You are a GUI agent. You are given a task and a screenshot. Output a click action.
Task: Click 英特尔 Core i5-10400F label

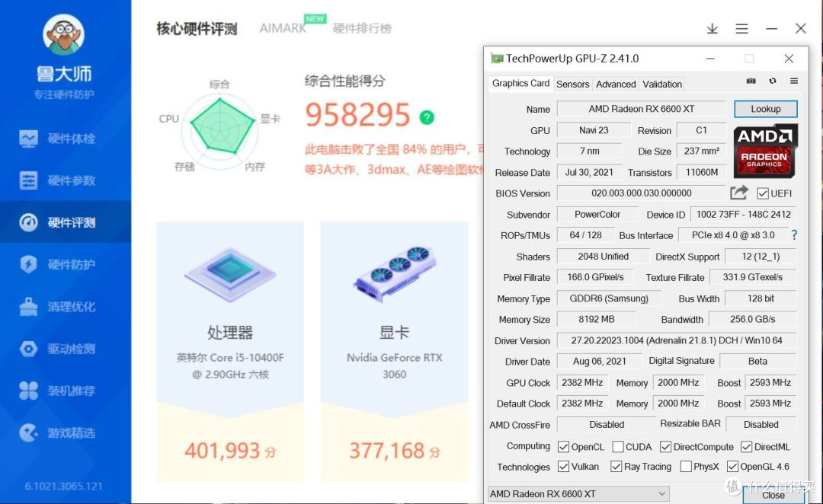(230, 358)
